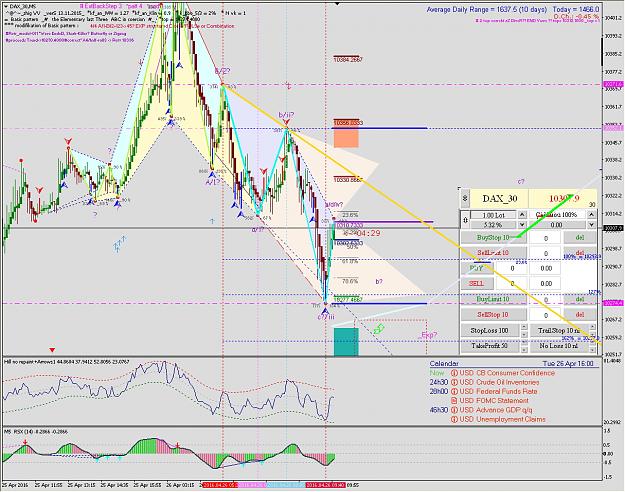Click USD Unemployment Claims event
Viewport: 625px width, 492px height.
tap(502, 419)
